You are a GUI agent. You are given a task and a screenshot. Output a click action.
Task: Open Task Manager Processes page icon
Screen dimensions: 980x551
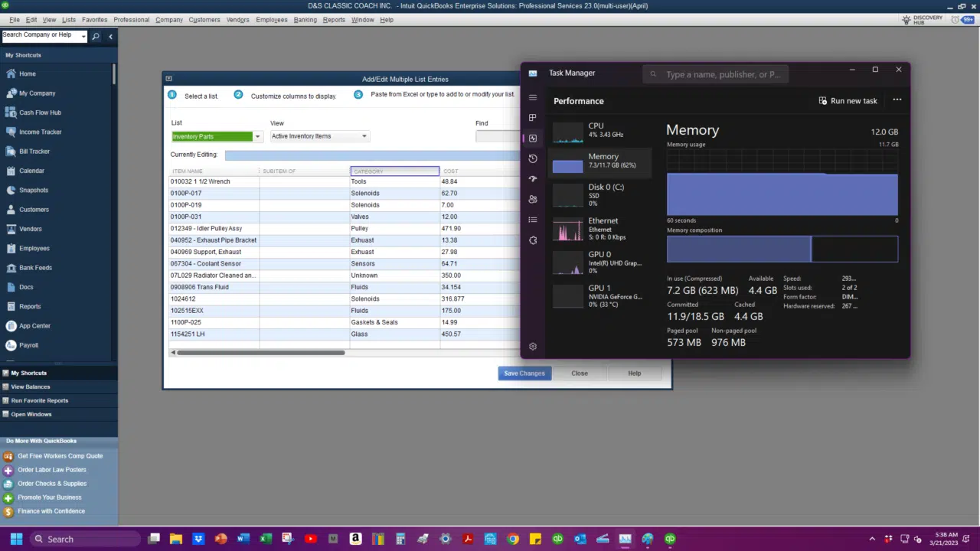coord(533,118)
